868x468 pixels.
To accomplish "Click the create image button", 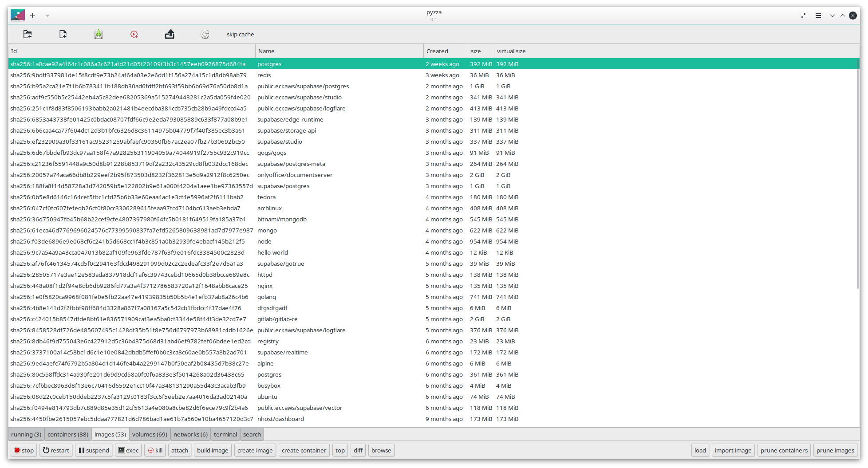I will click(x=255, y=450).
